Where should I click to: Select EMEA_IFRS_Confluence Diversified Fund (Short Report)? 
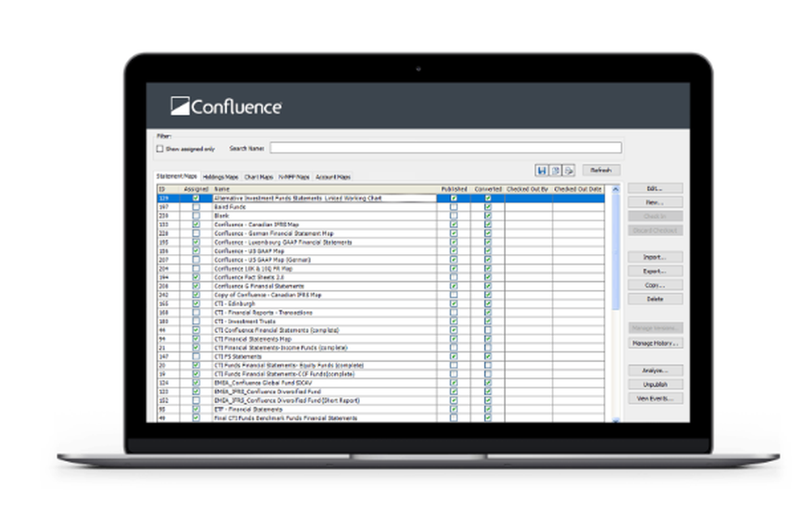[287, 401]
